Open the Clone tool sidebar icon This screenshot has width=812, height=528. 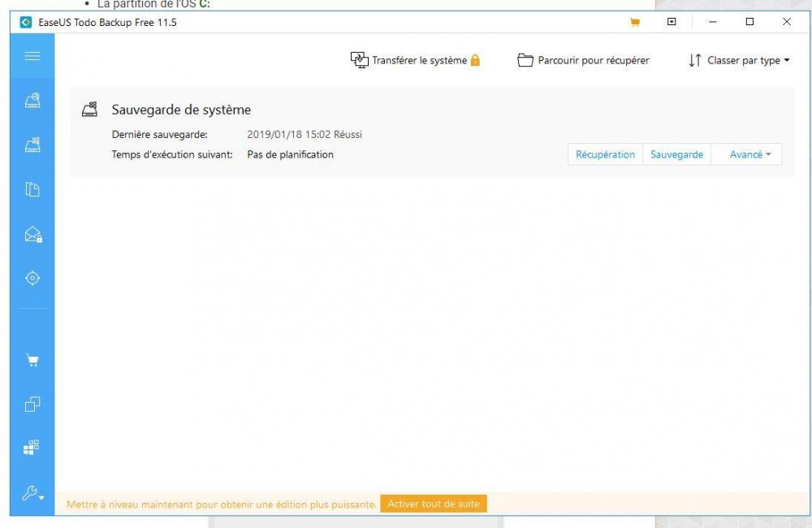(32, 404)
